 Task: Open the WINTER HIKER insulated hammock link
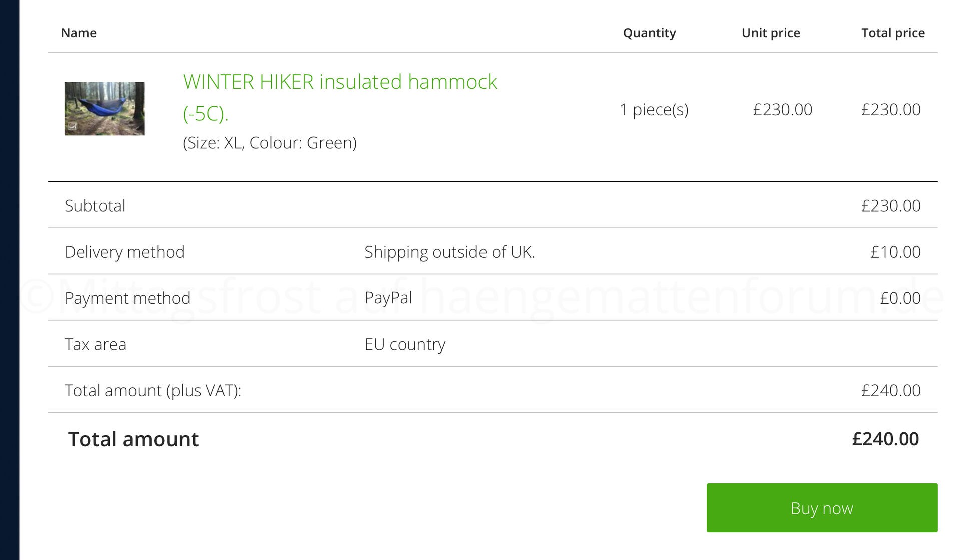coord(339,82)
